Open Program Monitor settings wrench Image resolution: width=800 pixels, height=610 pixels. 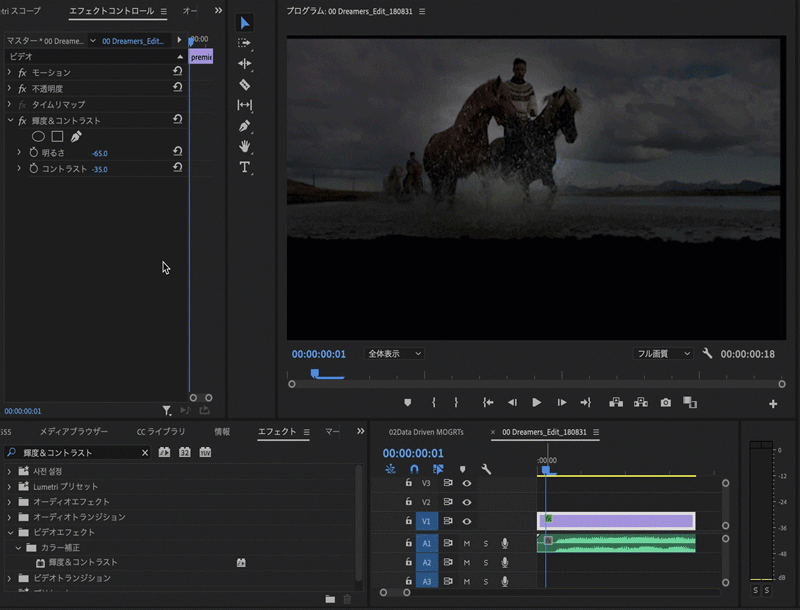(x=707, y=354)
